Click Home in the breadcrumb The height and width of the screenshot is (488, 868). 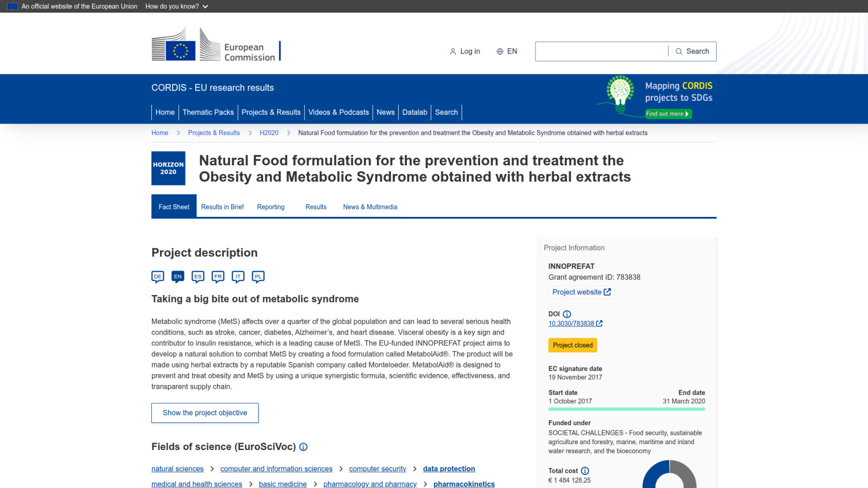159,133
